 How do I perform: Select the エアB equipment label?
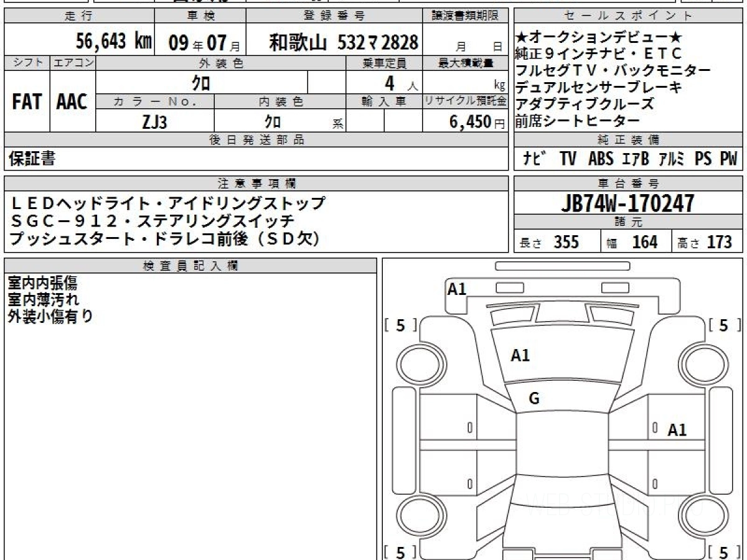(635, 159)
